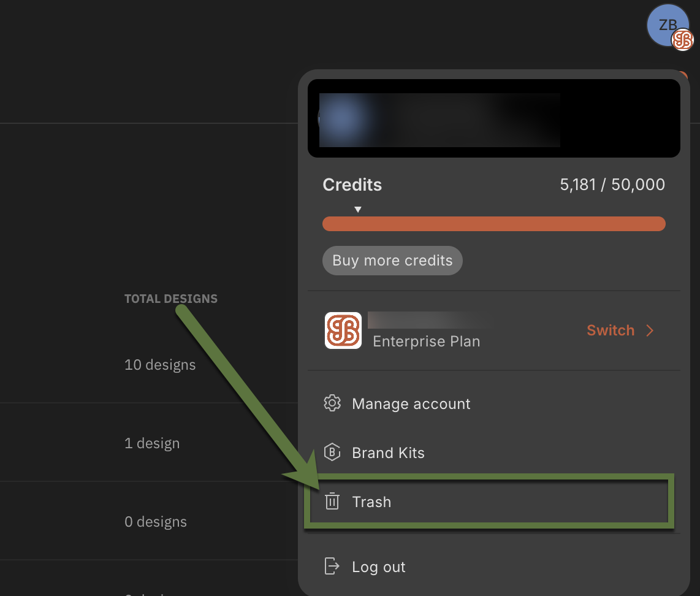Click the blurred user avatar in the profile card

coord(343,120)
